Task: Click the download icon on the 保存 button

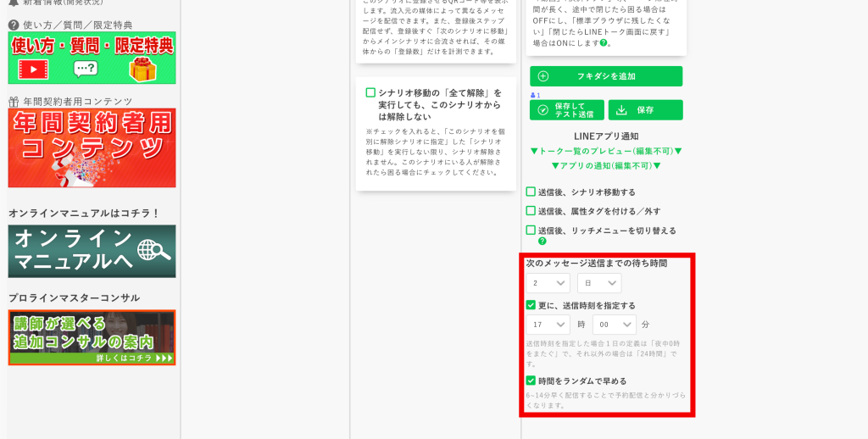Action: tap(621, 110)
